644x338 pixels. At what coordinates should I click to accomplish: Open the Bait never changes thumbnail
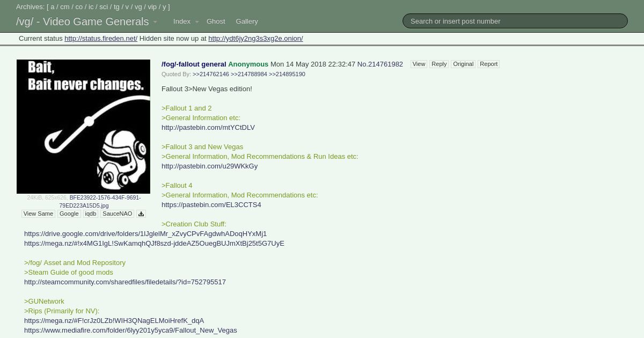pyautogui.click(x=83, y=127)
